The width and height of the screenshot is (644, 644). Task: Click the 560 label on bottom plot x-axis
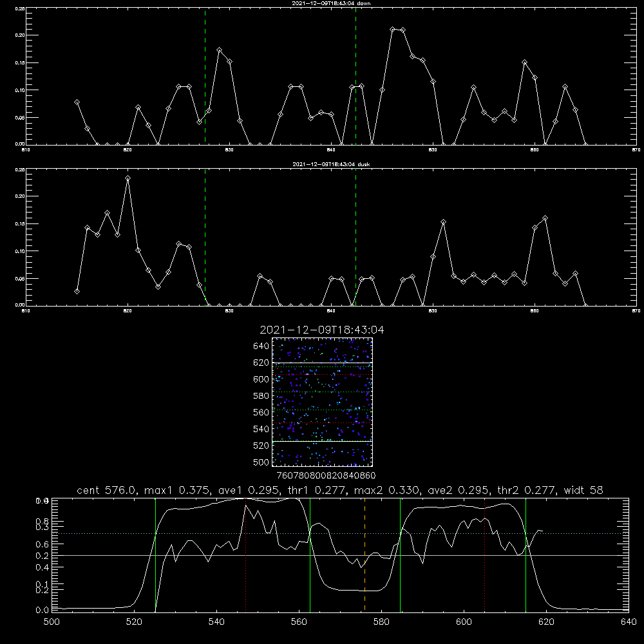pyautogui.click(x=299, y=622)
